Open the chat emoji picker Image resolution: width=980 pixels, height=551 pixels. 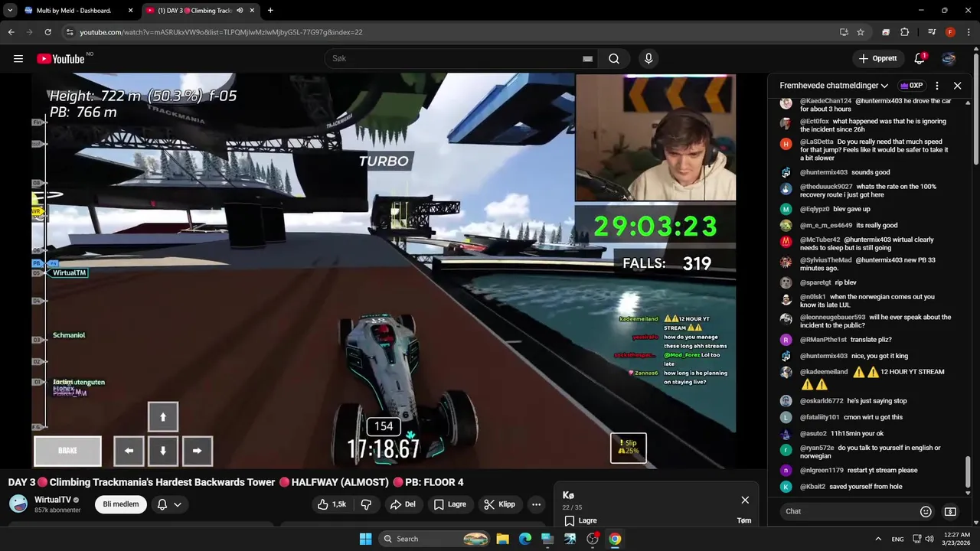click(x=926, y=511)
